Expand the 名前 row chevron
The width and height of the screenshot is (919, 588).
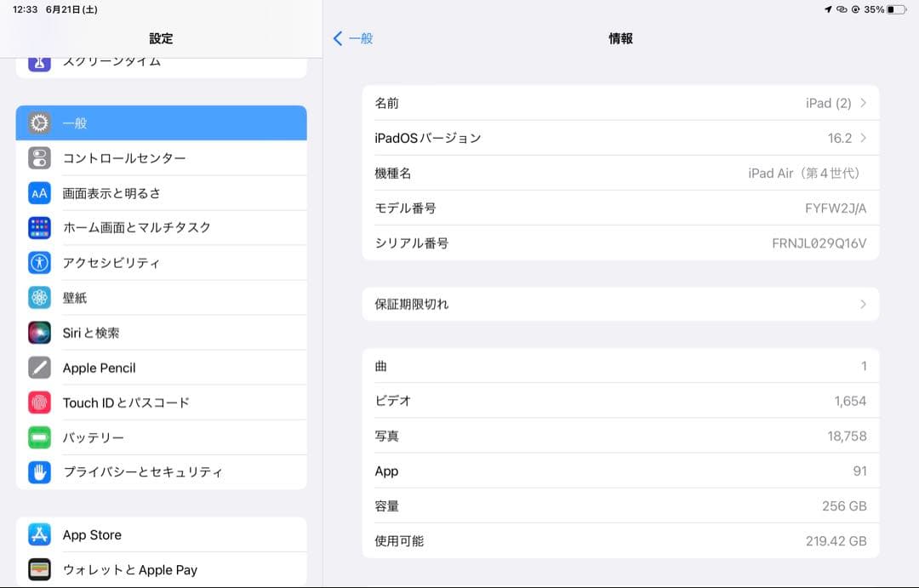click(x=865, y=102)
